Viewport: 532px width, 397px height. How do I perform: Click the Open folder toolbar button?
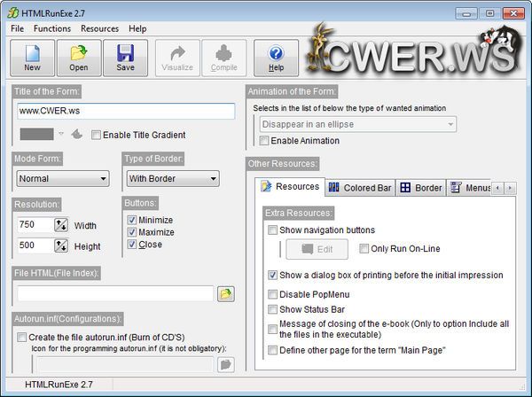[79, 58]
